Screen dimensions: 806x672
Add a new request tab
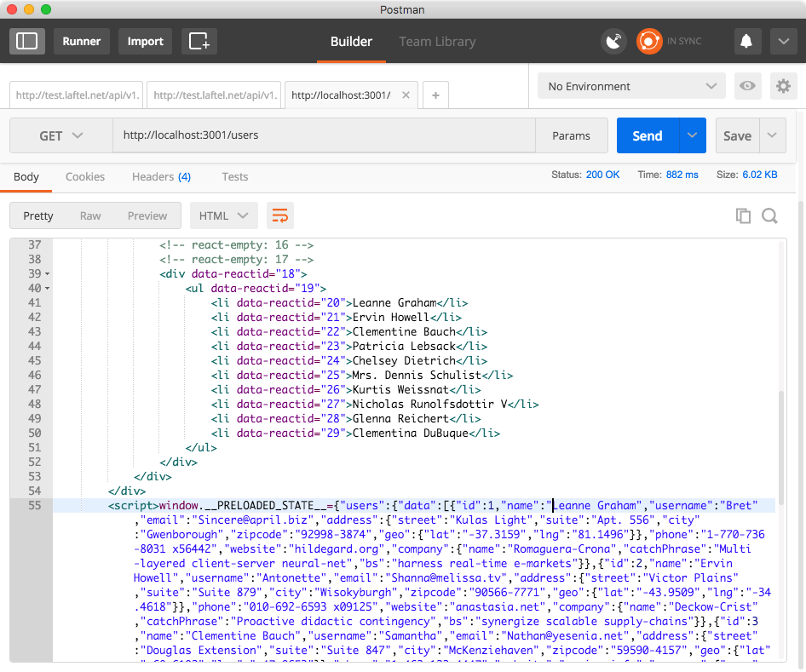point(435,95)
